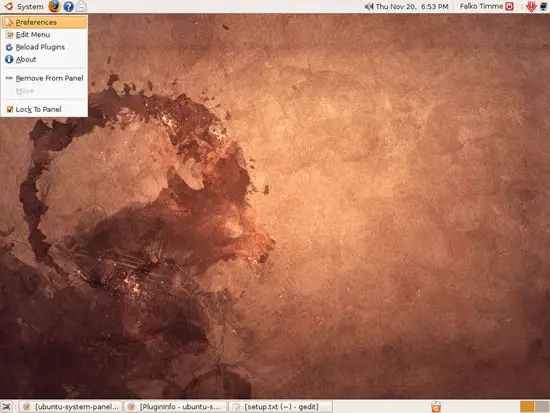Open Preferences from the context menu
Screen dimensions: 550x413
click(44, 22)
